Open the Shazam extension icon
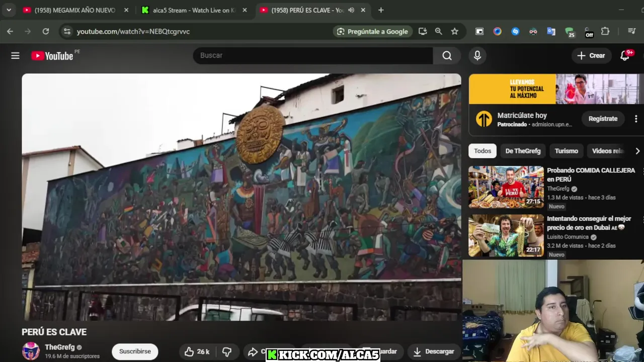The height and width of the screenshot is (362, 644). pos(515,31)
